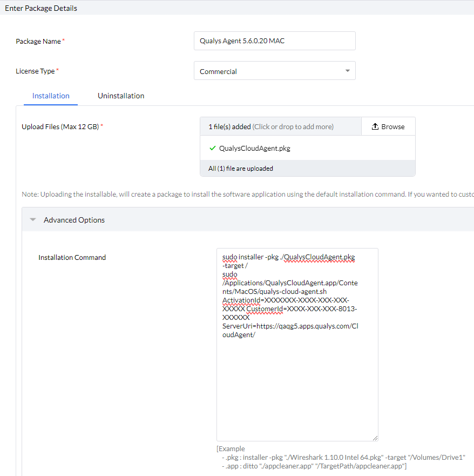This screenshot has height=476, width=474.
Task: Click the Wireshark .pkg example text
Action: click(343, 457)
